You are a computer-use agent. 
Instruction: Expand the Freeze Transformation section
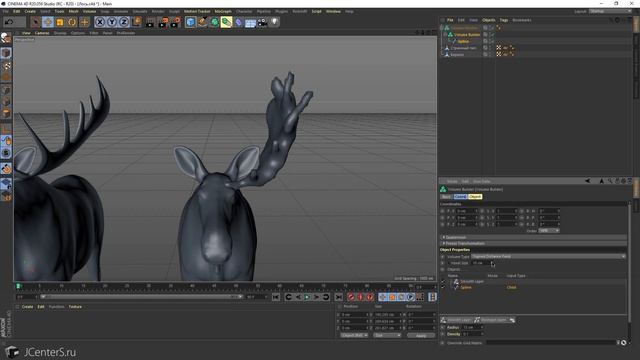pyautogui.click(x=464, y=243)
